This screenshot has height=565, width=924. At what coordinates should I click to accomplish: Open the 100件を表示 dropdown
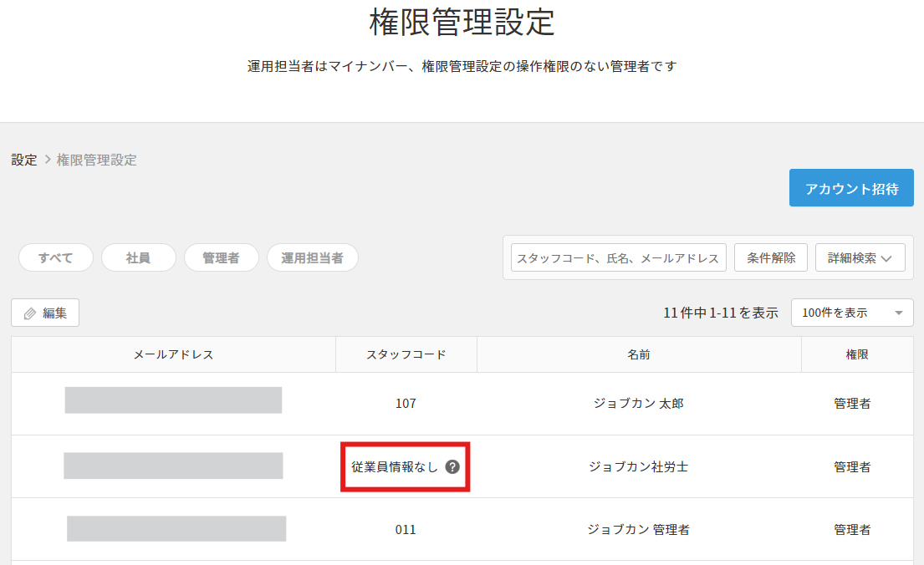852,313
